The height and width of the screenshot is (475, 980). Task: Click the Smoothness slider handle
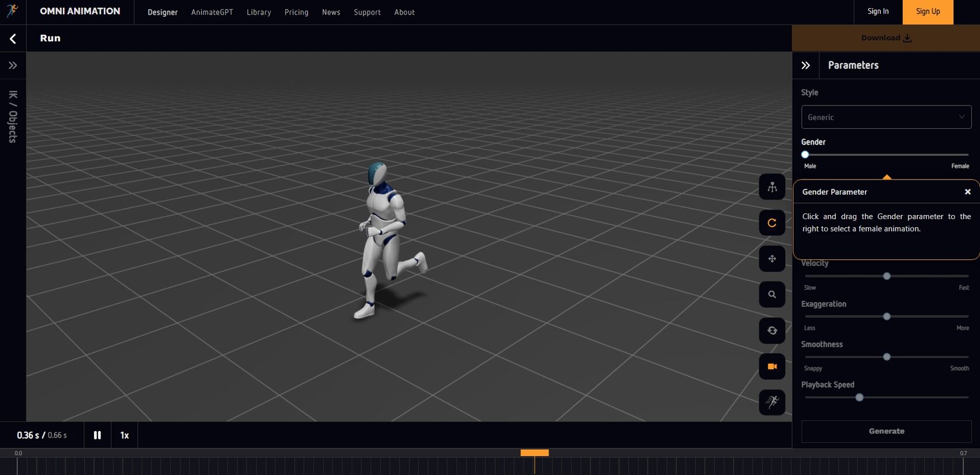tap(887, 357)
